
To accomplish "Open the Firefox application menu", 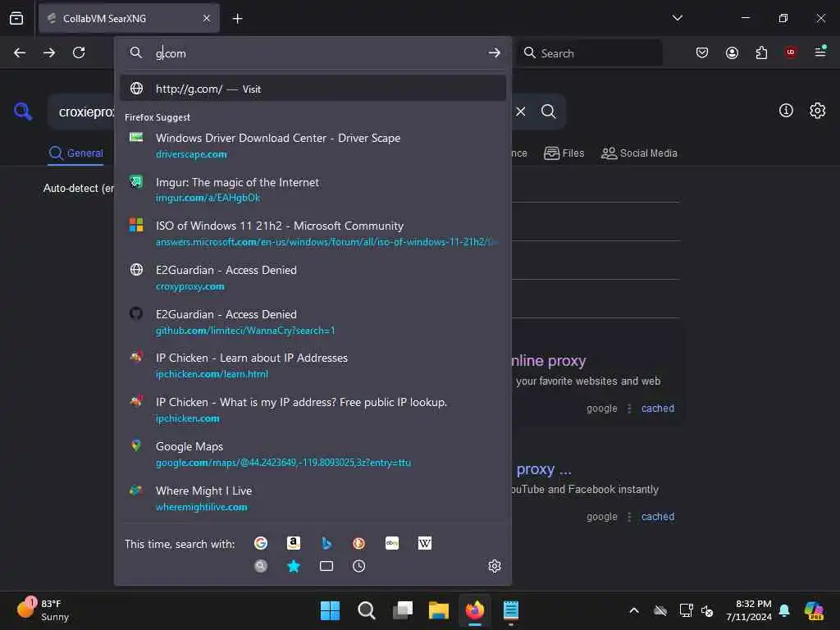I will [820, 52].
